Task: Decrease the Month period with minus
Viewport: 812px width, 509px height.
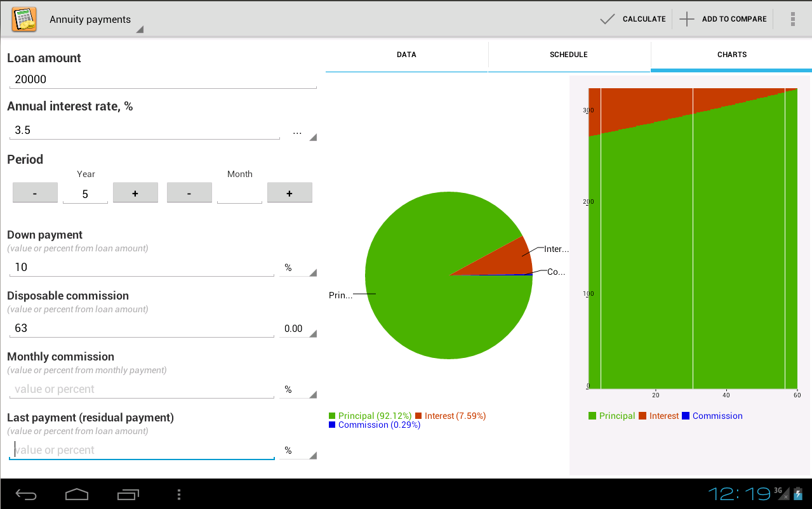Action: click(x=189, y=193)
